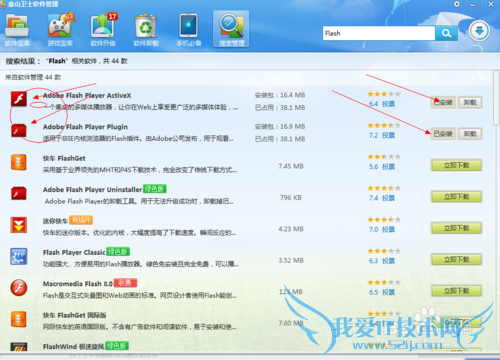Click the Adobe Flash Player Plugin icon
500x360 pixels.
pos(19,130)
